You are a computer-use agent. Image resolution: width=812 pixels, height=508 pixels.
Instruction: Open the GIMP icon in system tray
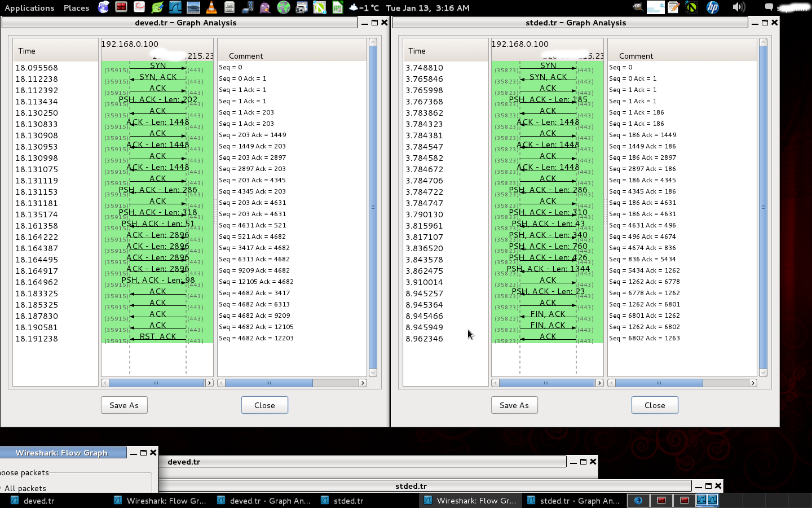tap(637, 7)
